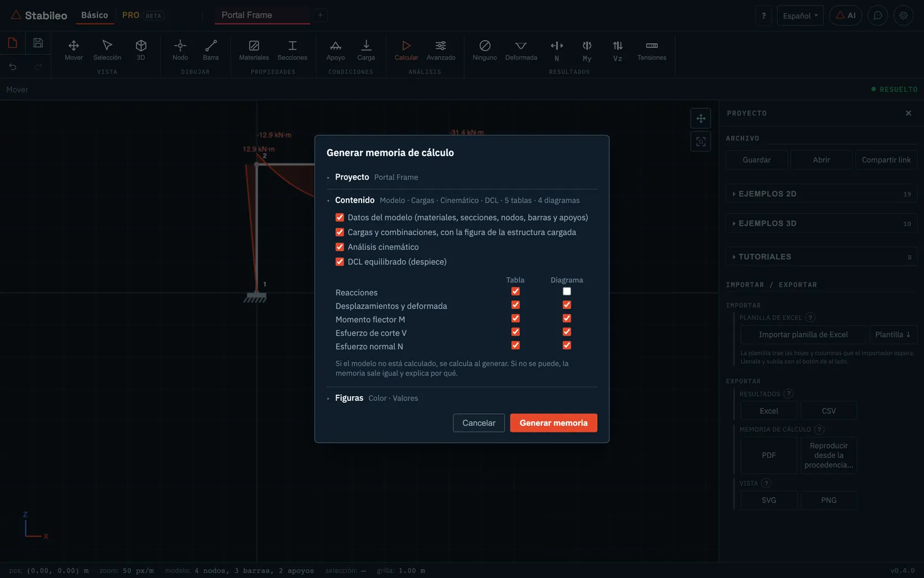The image size is (924, 578).
Task: Show Tensiones results
Action: (x=652, y=50)
